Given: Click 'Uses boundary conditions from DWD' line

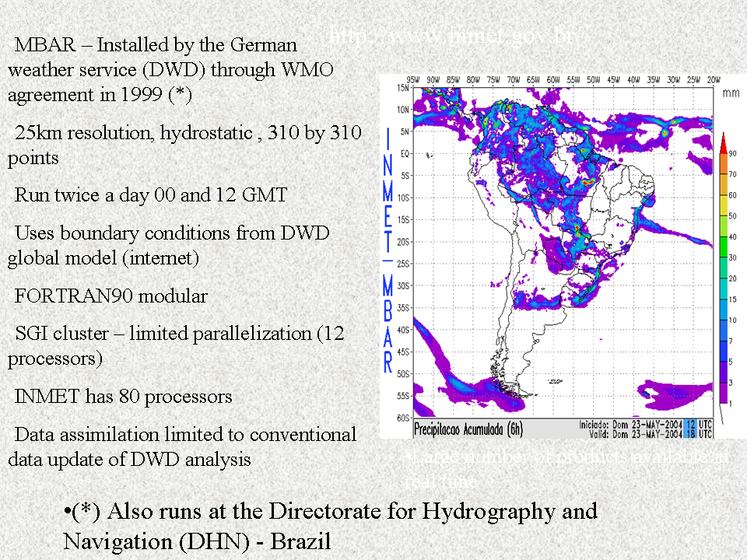Looking at the screenshot, I should (x=172, y=233).
